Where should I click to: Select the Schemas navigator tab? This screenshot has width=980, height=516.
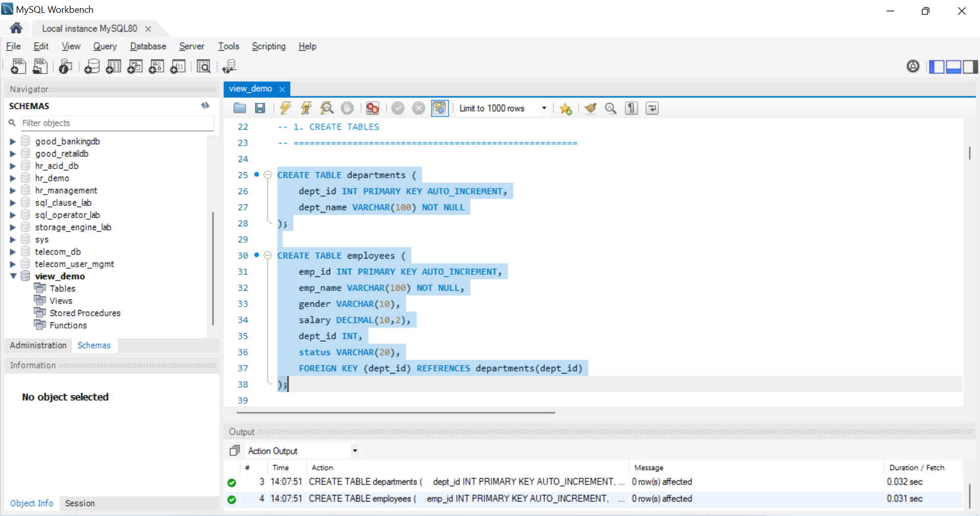[x=94, y=345]
